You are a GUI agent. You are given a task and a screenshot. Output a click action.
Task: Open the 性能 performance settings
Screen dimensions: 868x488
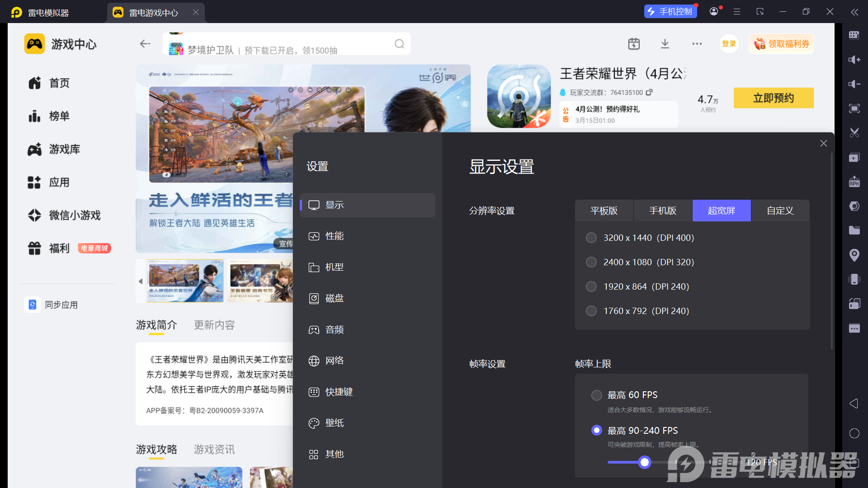[335, 236]
